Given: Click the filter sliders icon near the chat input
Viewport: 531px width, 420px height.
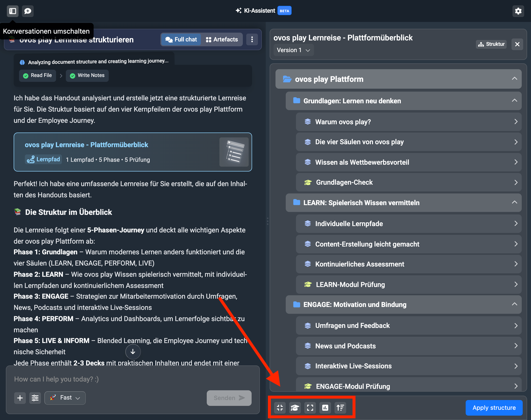Looking at the screenshot, I should click(35, 398).
